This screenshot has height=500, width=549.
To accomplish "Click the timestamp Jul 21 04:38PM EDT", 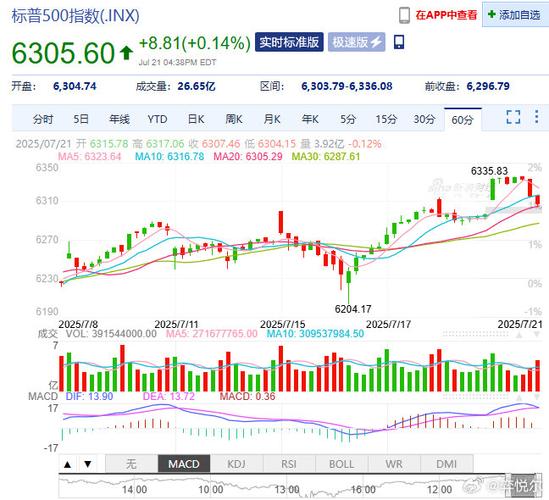I will [177, 62].
